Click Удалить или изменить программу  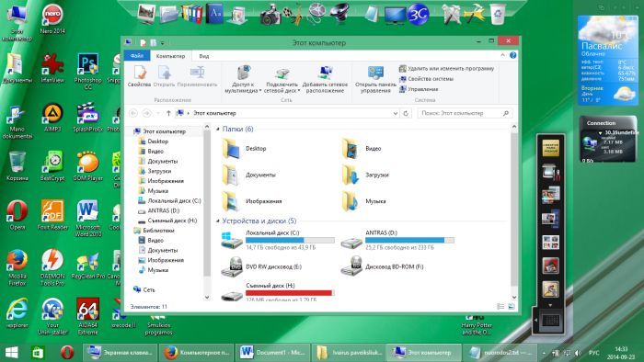point(446,69)
